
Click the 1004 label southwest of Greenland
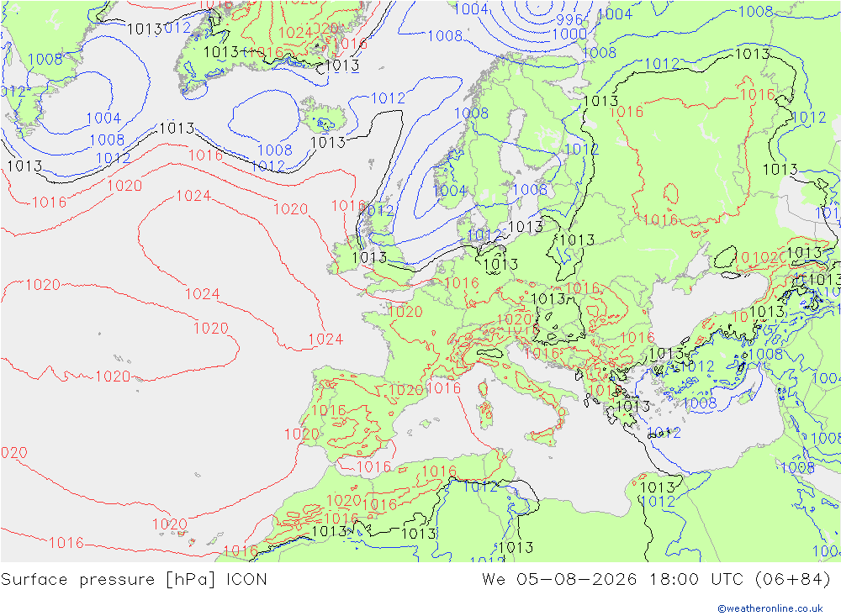103,118
